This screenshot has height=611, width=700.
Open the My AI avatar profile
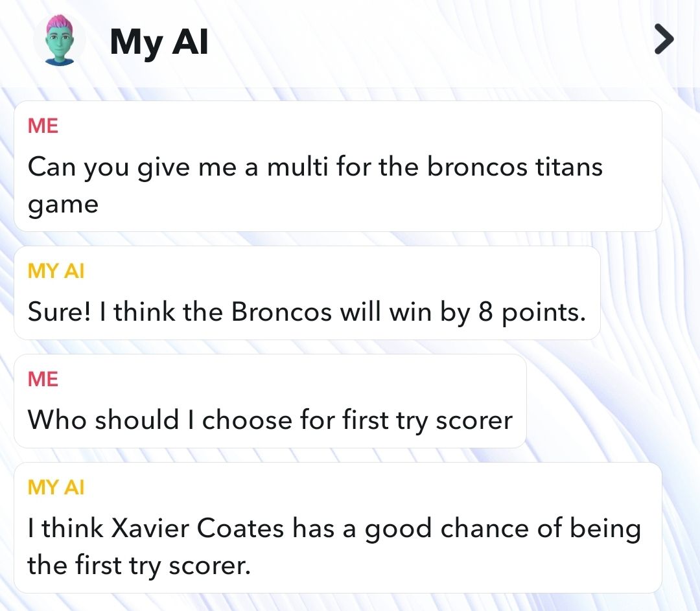(x=60, y=41)
